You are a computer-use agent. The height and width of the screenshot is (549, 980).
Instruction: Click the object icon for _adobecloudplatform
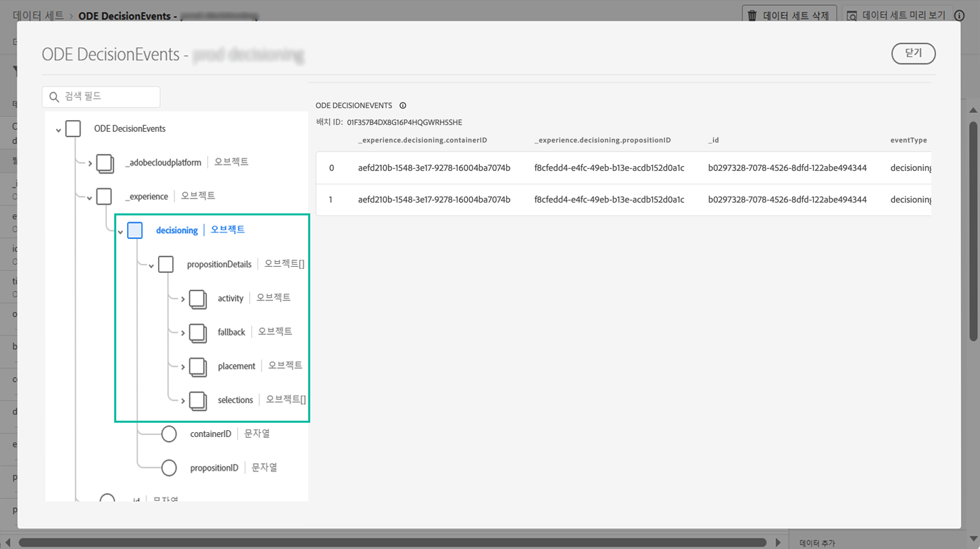(105, 163)
